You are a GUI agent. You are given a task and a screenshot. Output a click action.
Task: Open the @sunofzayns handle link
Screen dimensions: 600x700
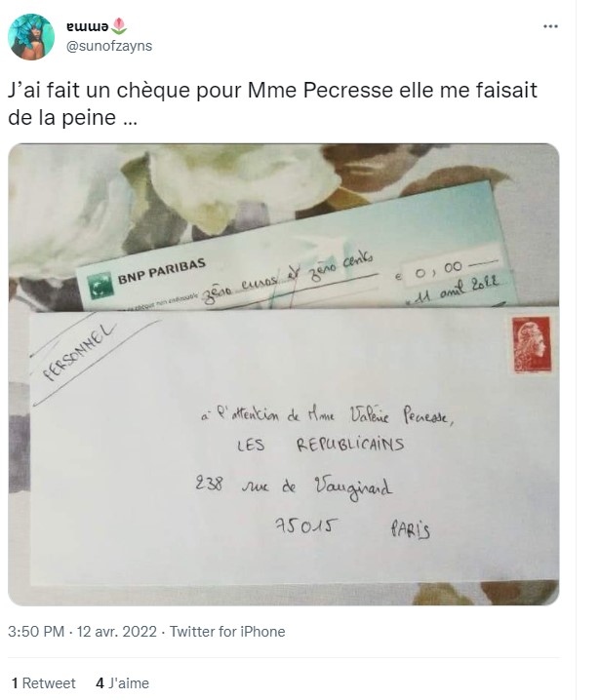click(109, 46)
